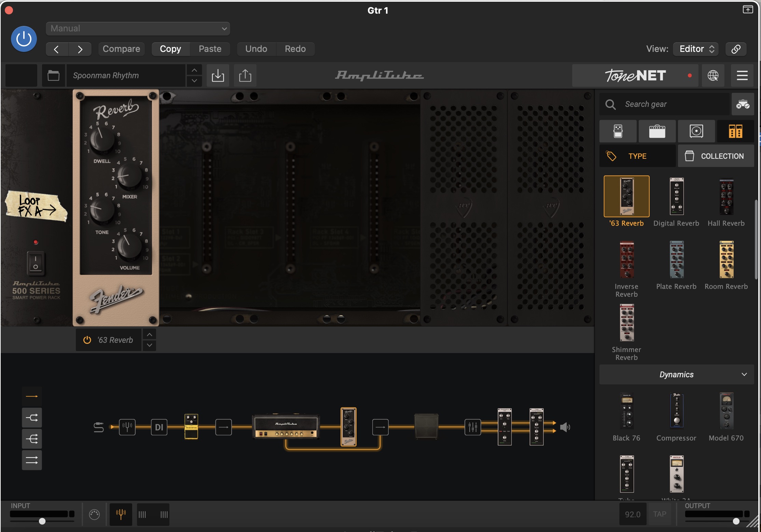The image size is (761, 532).
Task: Select the yellow Overdrive pedal in chain
Action: tap(191, 426)
